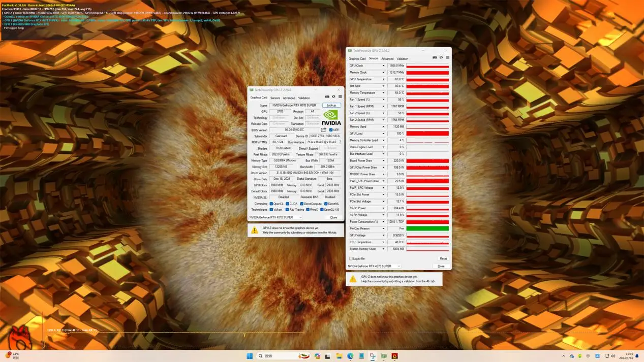Screen dimensions: 644x362
Task: Open the PerfCap Reason dropdown
Action: [384, 228]
